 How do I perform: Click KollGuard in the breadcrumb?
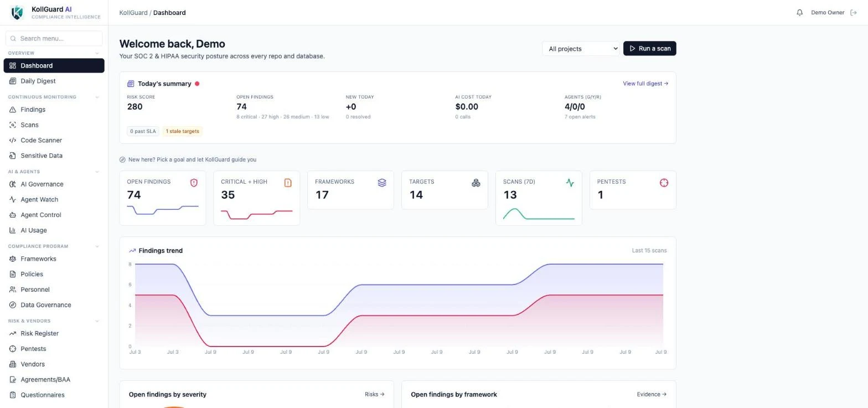133,13
